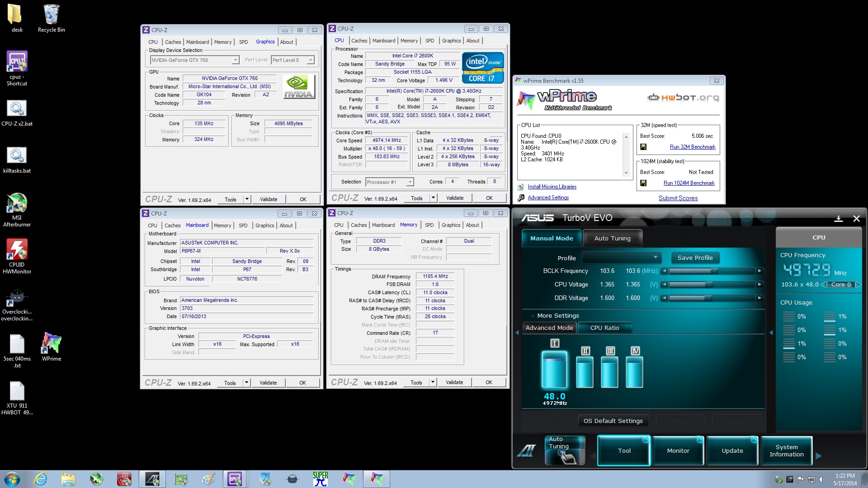Open SPD tab in CPU tab CPU-Z window

(429, 41)
